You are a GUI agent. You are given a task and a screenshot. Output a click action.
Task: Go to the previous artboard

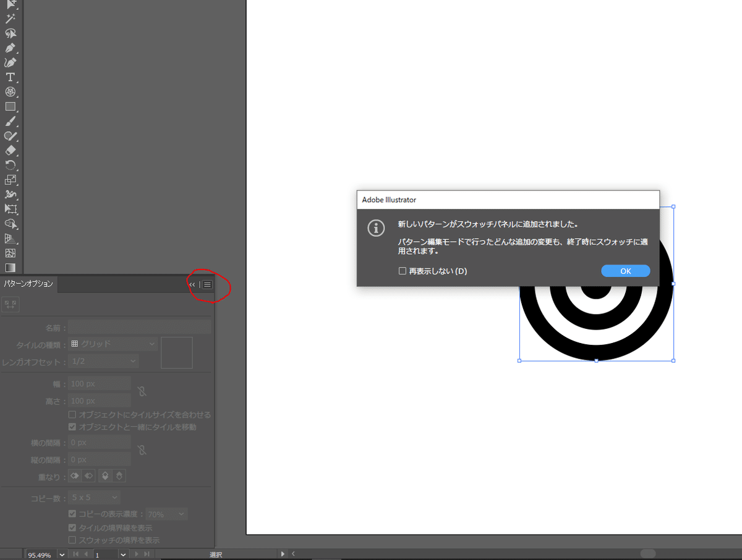(86, 554)
